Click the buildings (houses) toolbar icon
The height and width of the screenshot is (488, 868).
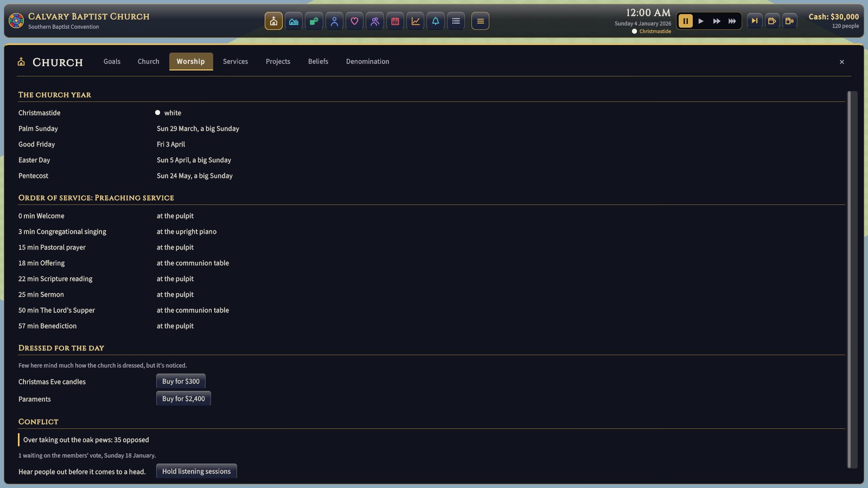pyautogui.click(x=293, y=21)
